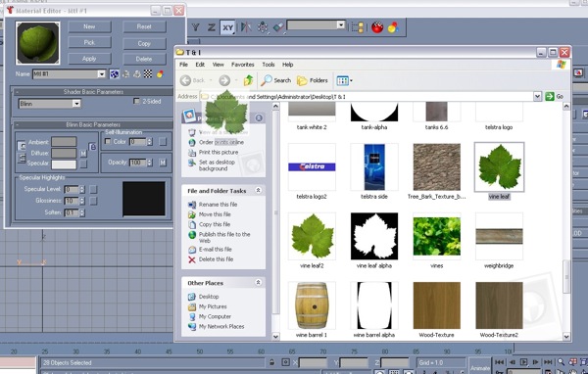Screen dimensions: 588x374
Task: Toggle the Animate button
Action: 479,367
